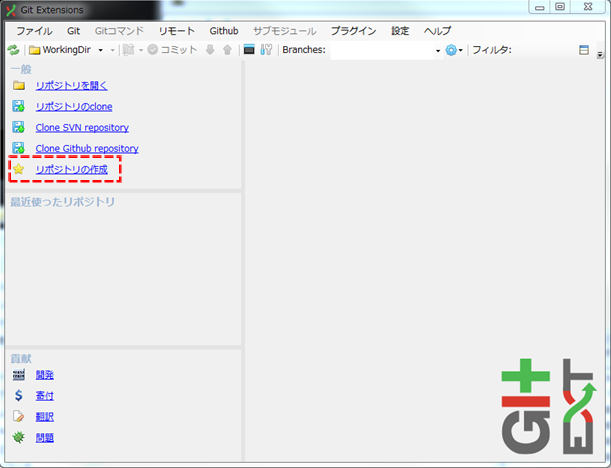The height and width of the screenshot is (468, 611).
Task: Click the コミット toolbar button
Action: [x=172, y=50]
